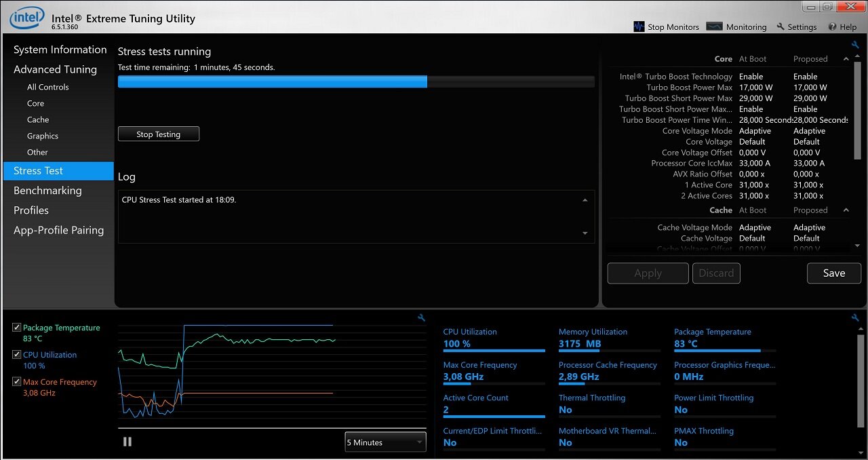Click the Current/EDP Limit Throttling tile
The width and height of the screenshot is (868, 460).
pos(494,437)
